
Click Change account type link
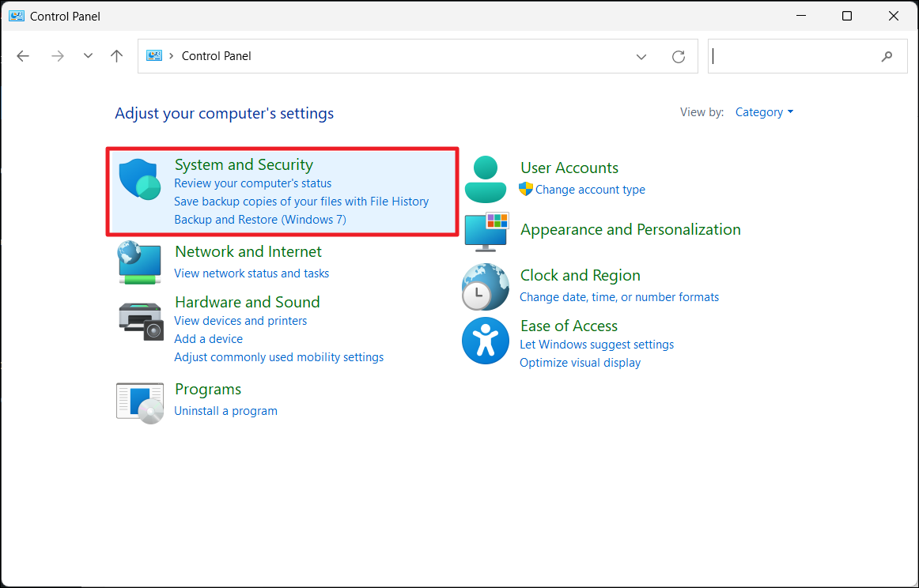590,190
